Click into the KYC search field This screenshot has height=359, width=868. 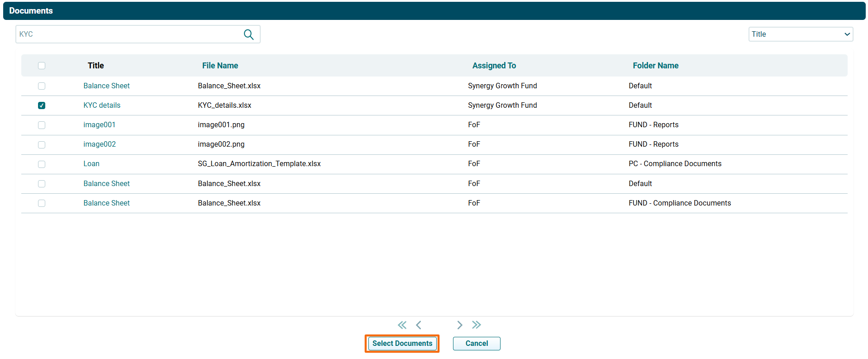point(129,34)
